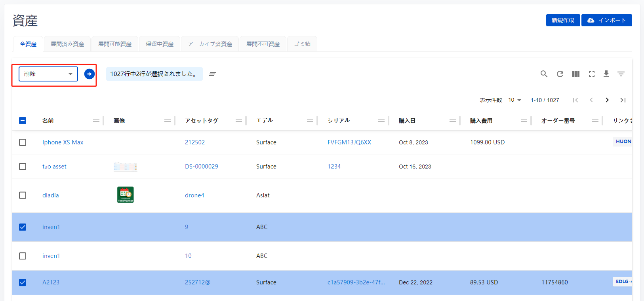644x301 pixels.
Task: Switch to the 展開済み資産 tab
Action: point(67,44)
